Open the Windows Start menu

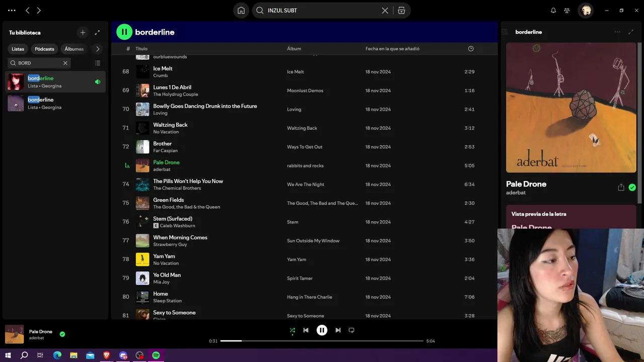click(x=8, y=355)
